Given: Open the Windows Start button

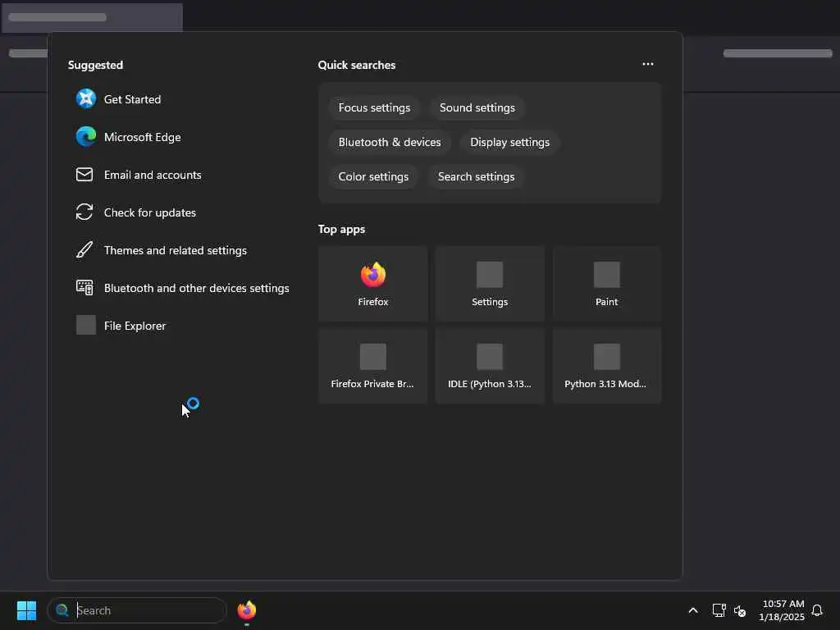Looking at the screenshot, I should tap(26, 610).
